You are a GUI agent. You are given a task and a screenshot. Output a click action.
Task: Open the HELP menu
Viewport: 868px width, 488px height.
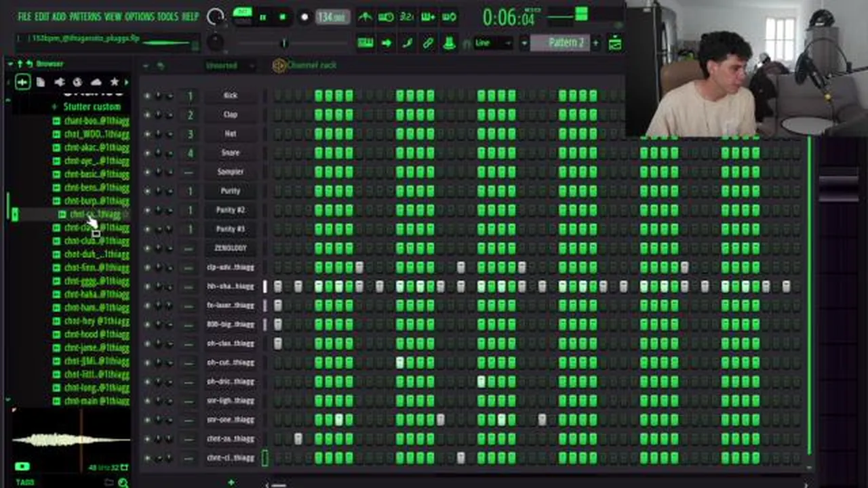point(190,16)
